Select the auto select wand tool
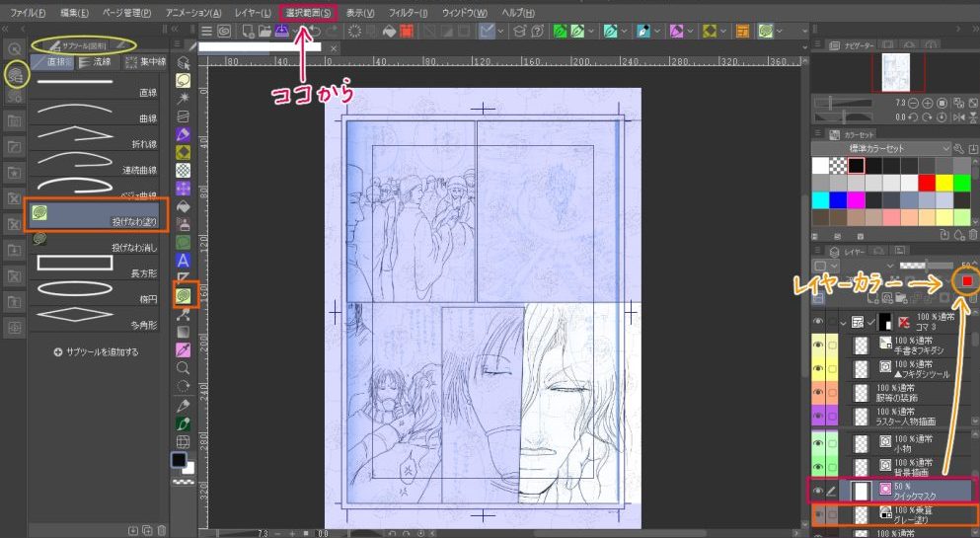Screen dimensions: 980x538 coord(184,98)
